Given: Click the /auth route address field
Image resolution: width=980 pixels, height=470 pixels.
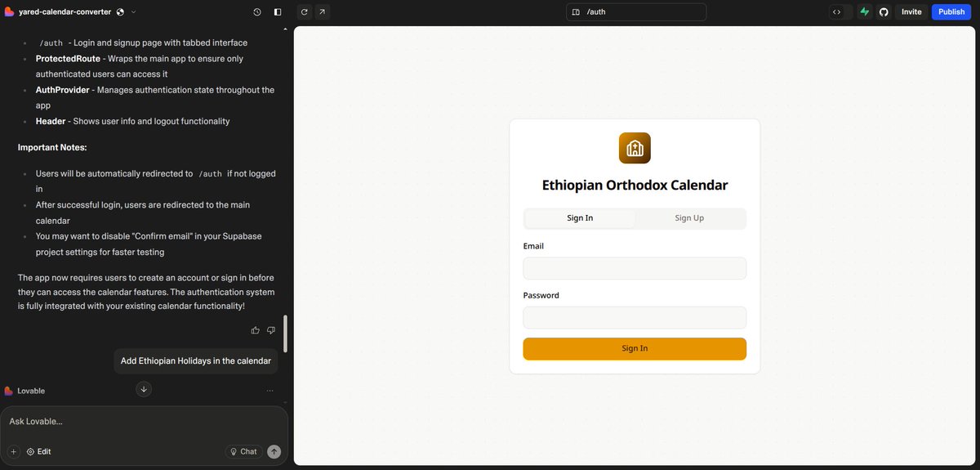Looking at the screenshot, I should 636,12.
